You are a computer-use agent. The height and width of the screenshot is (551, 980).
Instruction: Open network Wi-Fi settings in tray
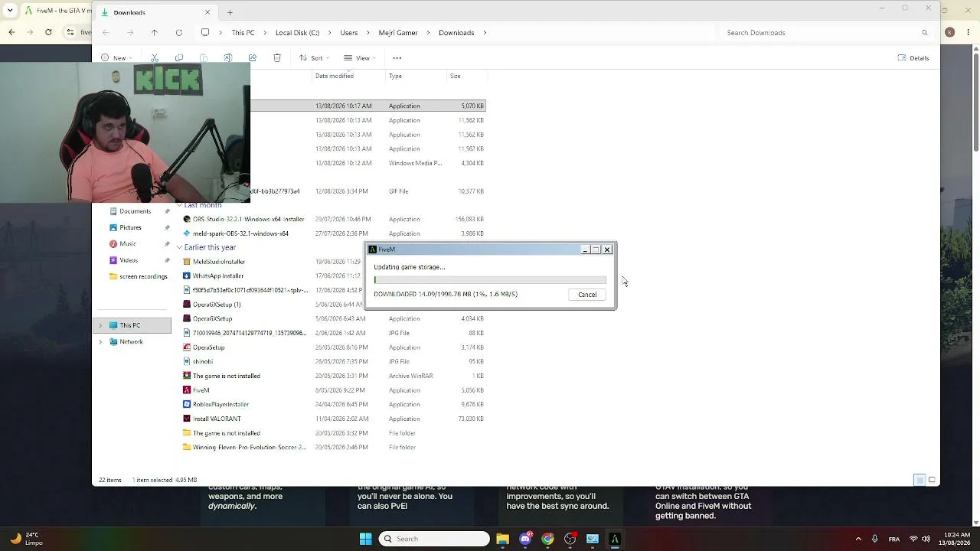point(913,539)
